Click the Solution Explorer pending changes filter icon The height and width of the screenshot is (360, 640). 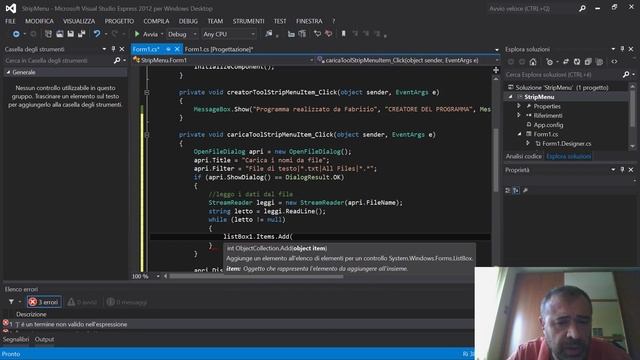click(550, 62)
